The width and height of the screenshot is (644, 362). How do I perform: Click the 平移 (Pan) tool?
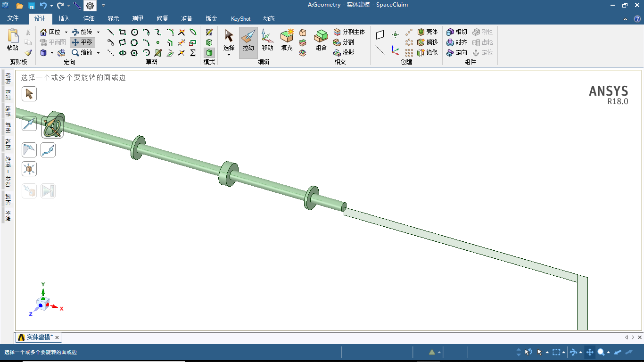coord(83,42)
